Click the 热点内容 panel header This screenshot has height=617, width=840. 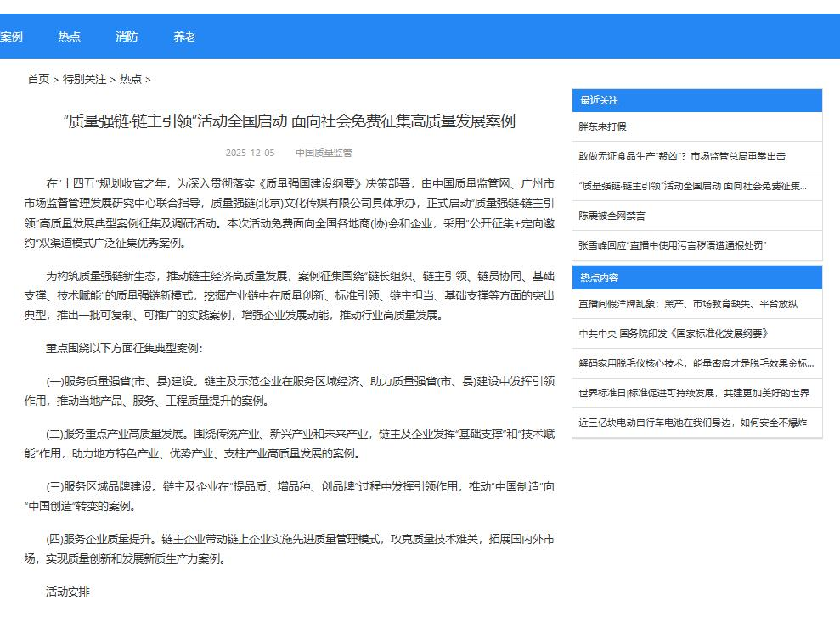(x=600, y=278)
